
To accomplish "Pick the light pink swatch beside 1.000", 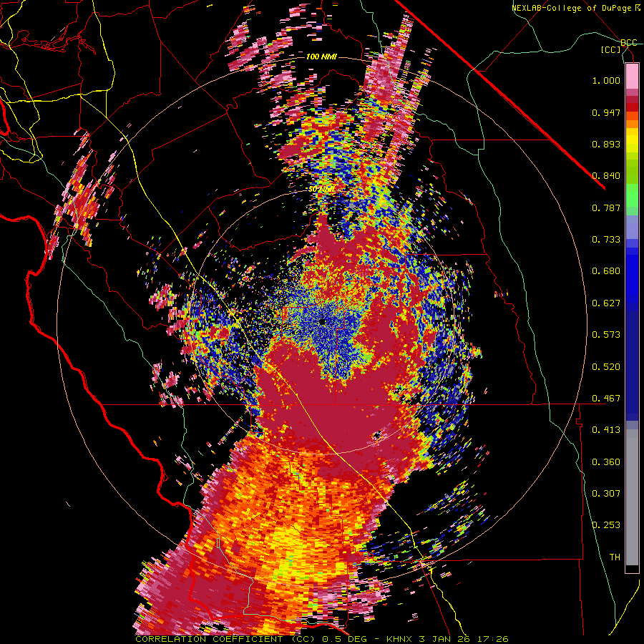I will point(632,76).
